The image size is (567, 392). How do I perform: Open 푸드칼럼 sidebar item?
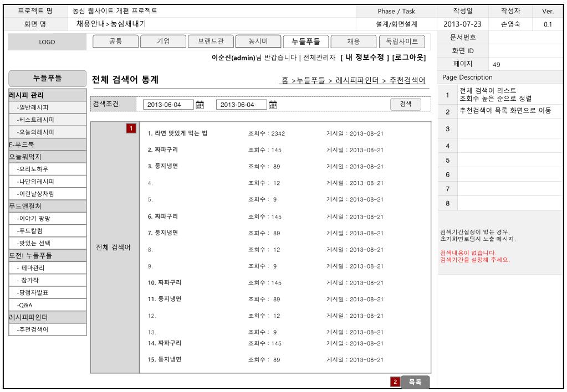pos(47,231)
